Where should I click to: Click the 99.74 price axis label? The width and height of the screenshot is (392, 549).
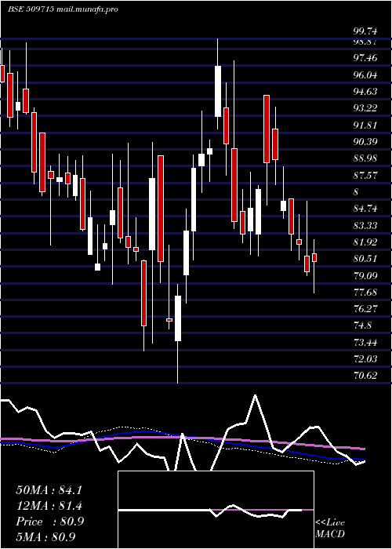365,31
